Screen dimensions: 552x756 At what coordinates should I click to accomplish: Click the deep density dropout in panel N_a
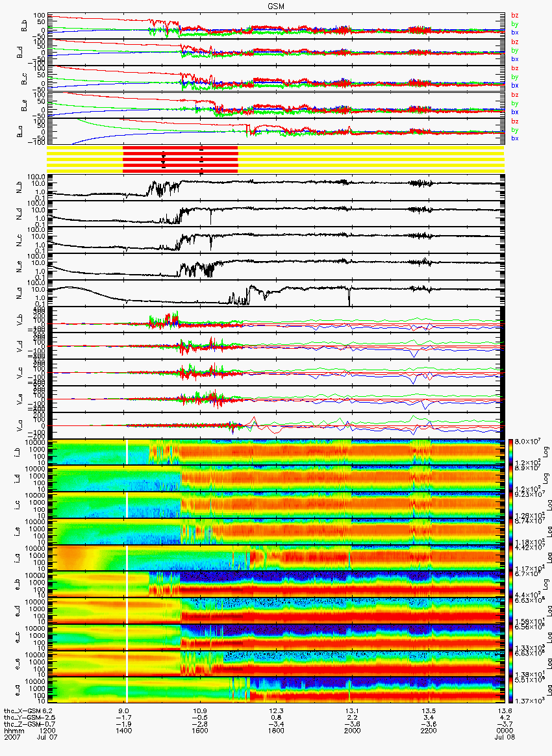349,297
